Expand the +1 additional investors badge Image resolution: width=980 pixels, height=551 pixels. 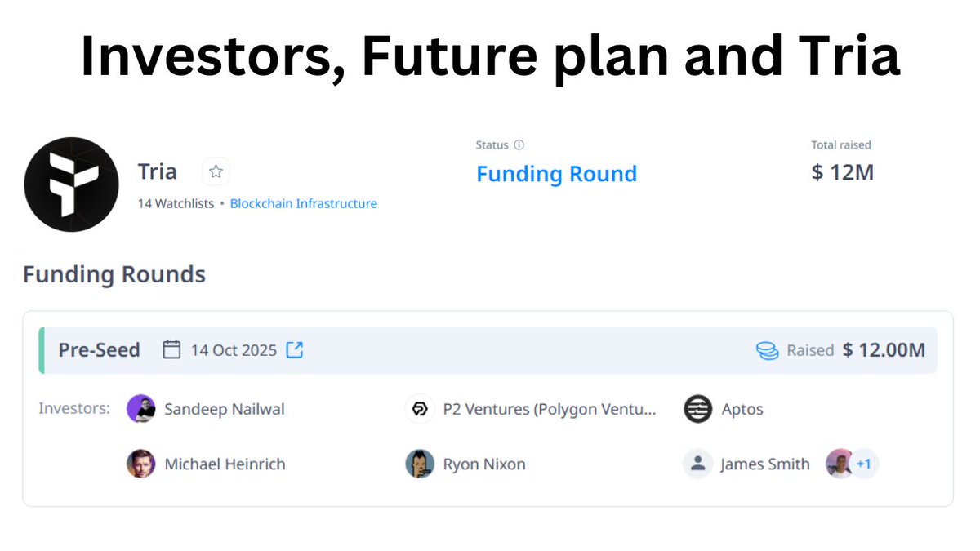(864, 464)
